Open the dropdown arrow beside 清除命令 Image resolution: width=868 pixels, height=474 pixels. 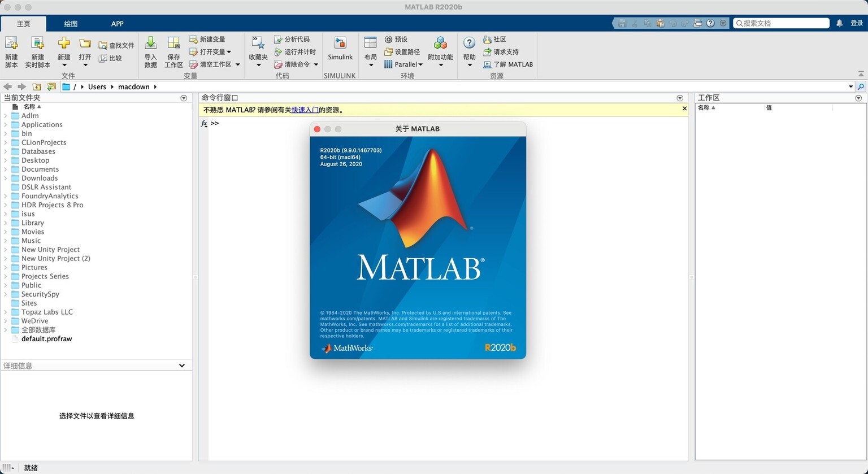(316, 64)
